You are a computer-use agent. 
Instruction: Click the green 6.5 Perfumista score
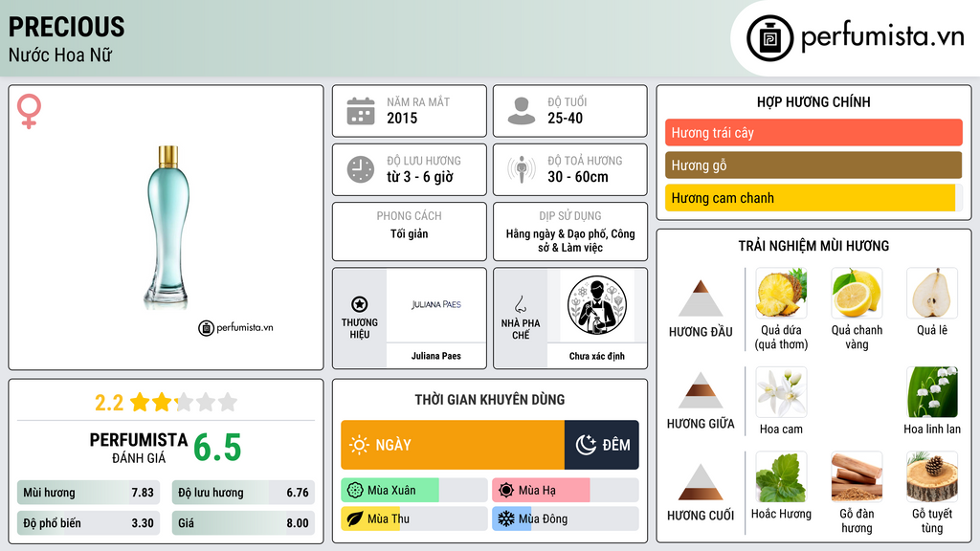point(217,448)
